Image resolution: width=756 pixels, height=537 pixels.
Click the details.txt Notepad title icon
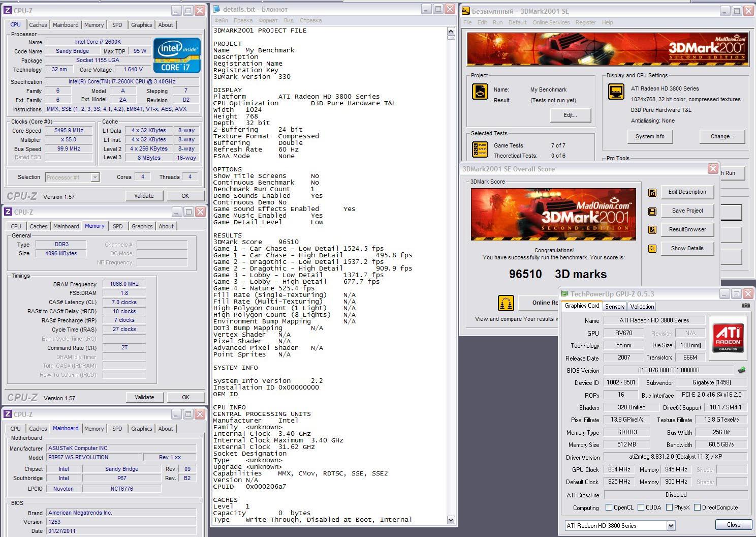pos(217,9)
